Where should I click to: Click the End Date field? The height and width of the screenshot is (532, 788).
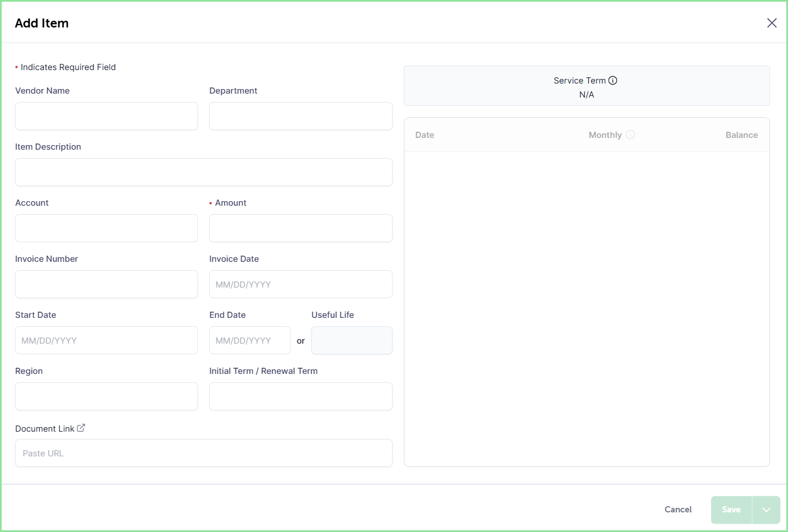pos(250,340)
